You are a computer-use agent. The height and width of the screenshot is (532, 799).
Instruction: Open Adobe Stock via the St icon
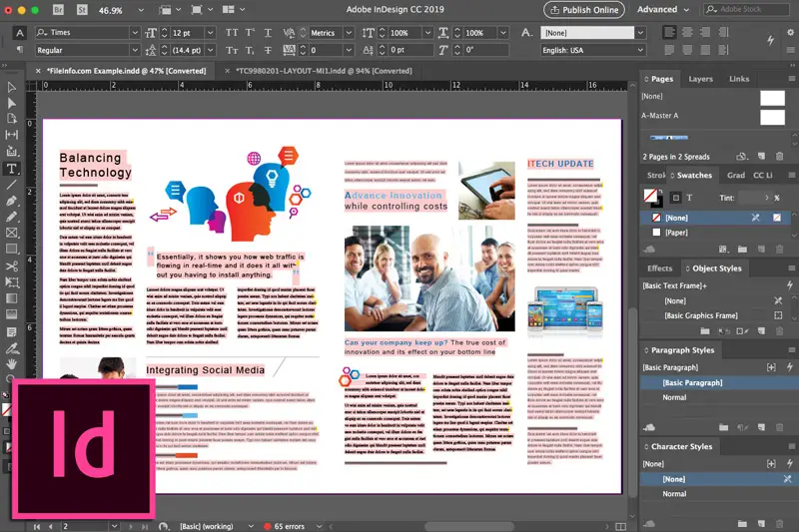coord(80,10)
